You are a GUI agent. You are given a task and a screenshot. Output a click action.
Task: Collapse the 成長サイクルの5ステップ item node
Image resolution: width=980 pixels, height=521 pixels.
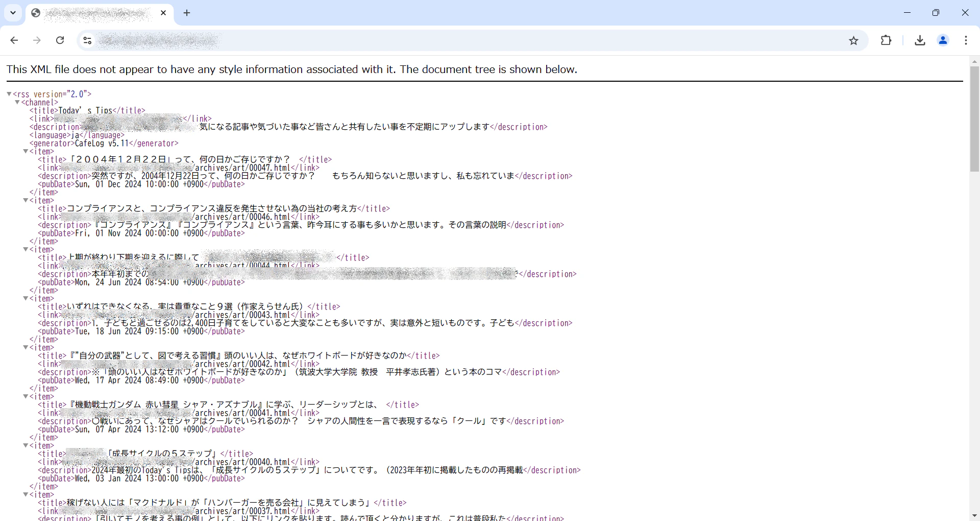[26, 445]
